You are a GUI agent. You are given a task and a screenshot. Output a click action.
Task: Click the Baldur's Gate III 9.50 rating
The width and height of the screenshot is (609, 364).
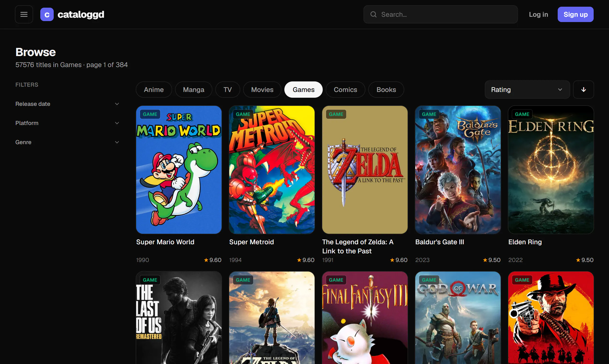coord(491,260)
